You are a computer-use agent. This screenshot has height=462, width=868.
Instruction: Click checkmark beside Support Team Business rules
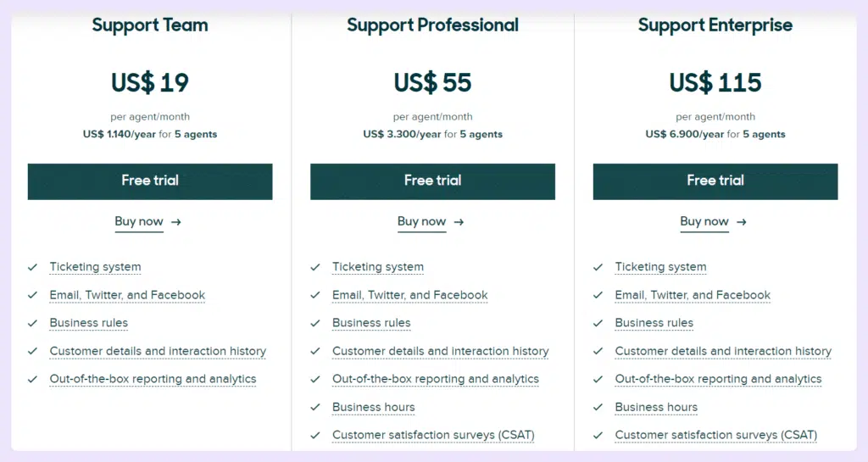pyautogui.click(x=32, y=323)
